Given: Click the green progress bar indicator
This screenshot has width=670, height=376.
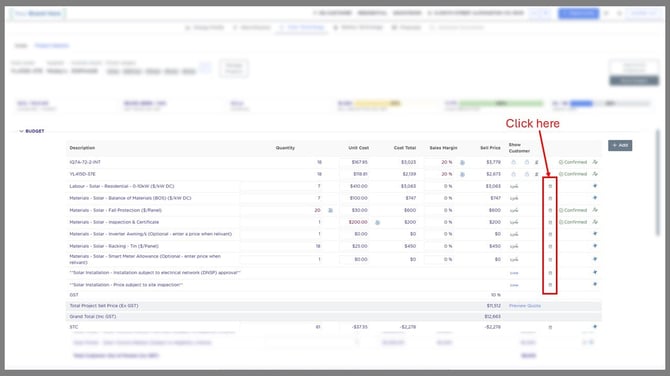Looking at the screenshot, I should click(x=500, y=103).
